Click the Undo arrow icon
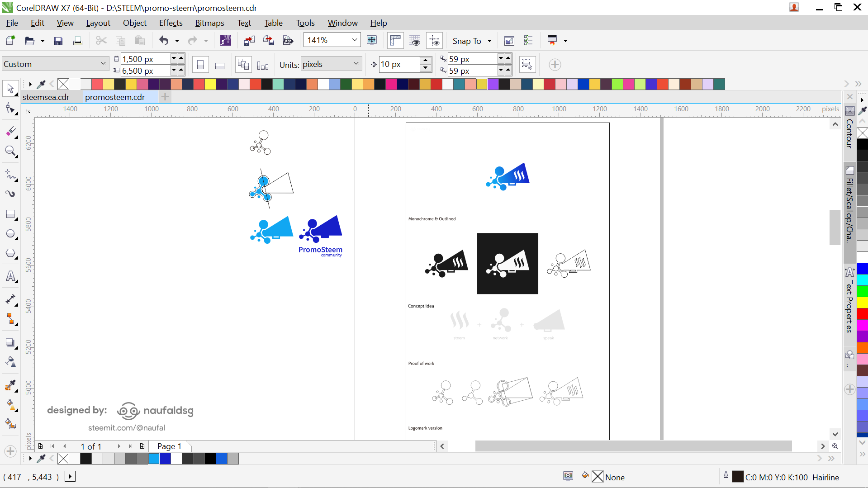 pyautogui.click(x=164, y=41)
